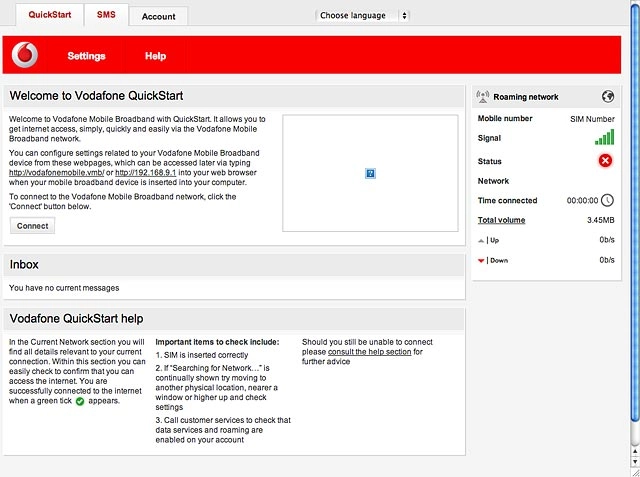The image size is (640, 477).
Task: Click the 'Mobile number' label
Action: click(505, 118)
